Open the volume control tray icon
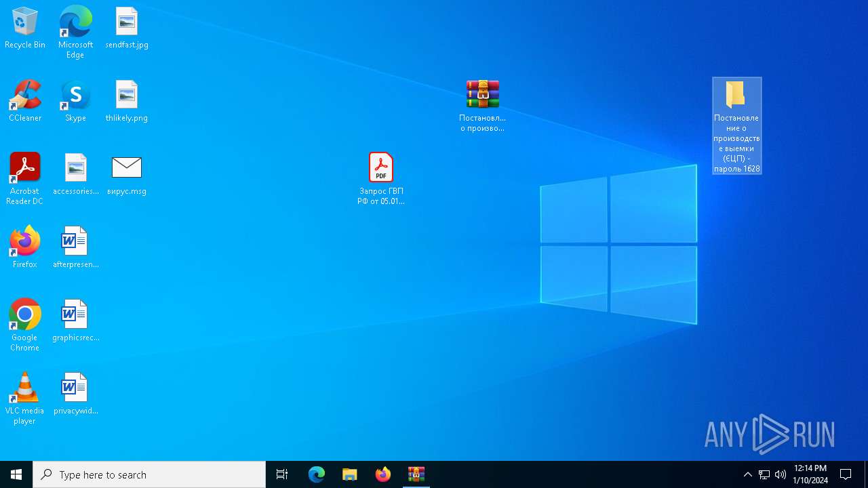 click(781, 474)
